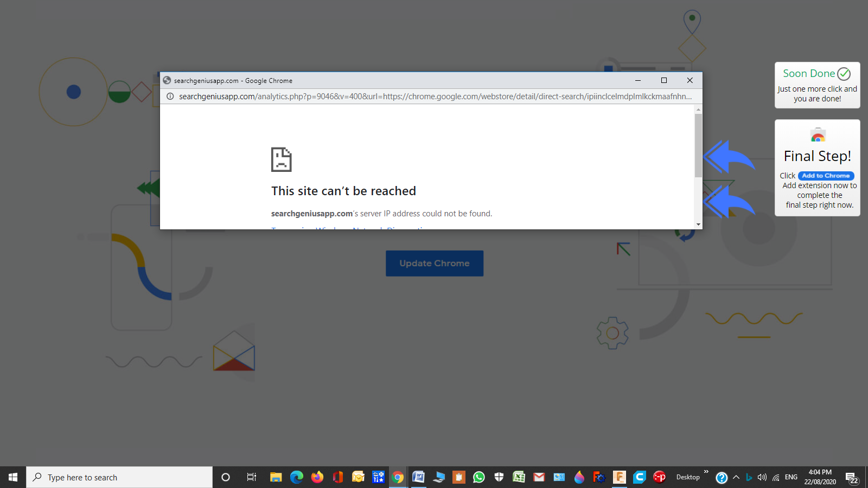Open Gmail from the taskbar
868x488 pixels.
pos(539,477)
